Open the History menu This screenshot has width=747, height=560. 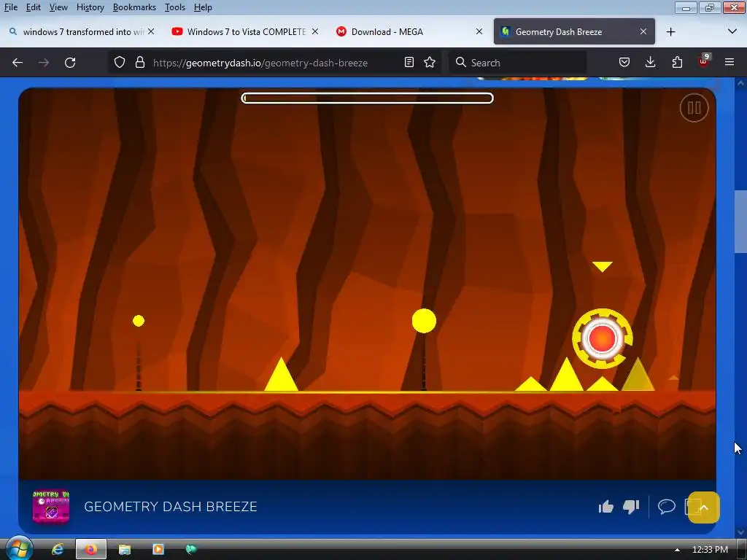coord(90,7)
